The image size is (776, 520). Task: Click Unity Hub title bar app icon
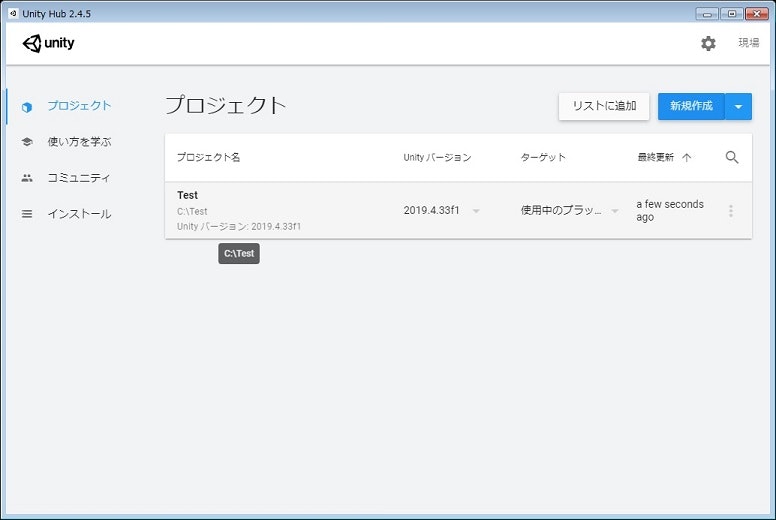[x=13, y=13]
